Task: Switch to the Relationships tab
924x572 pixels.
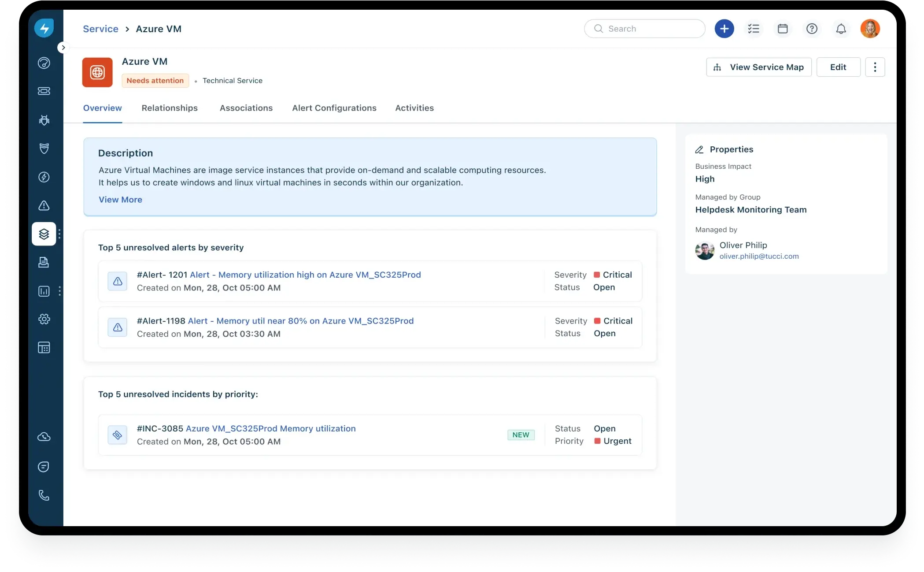Action: click(169, 108)
